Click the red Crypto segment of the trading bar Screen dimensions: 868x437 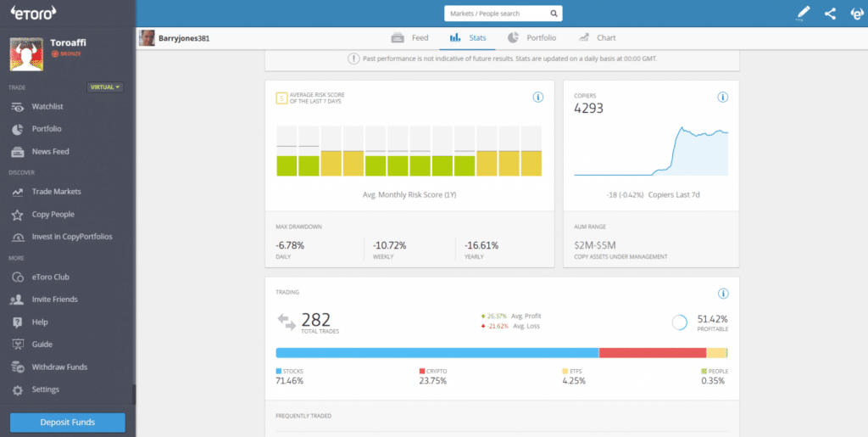tap(653, 353)
